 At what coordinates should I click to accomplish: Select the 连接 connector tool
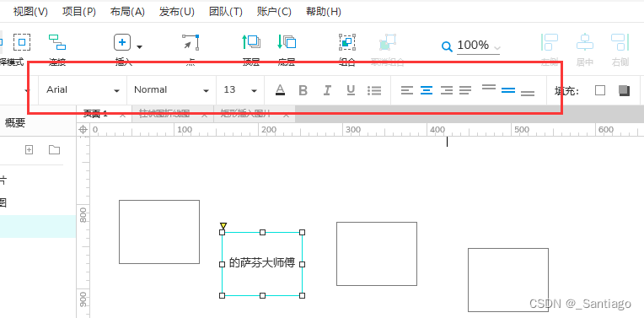[57, 42]
